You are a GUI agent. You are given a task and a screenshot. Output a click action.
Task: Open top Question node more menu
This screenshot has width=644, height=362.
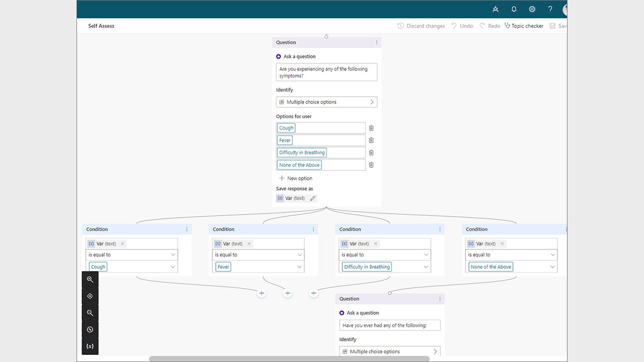(376, 43)
